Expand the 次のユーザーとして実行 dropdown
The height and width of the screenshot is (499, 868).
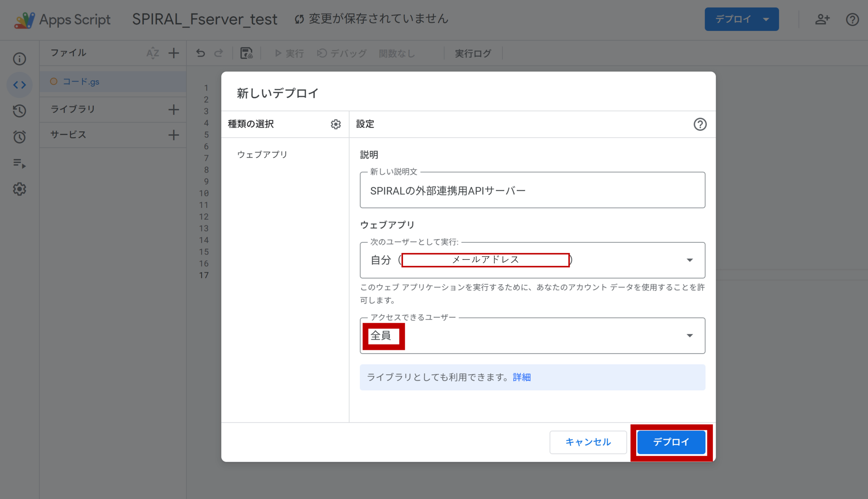689,260
